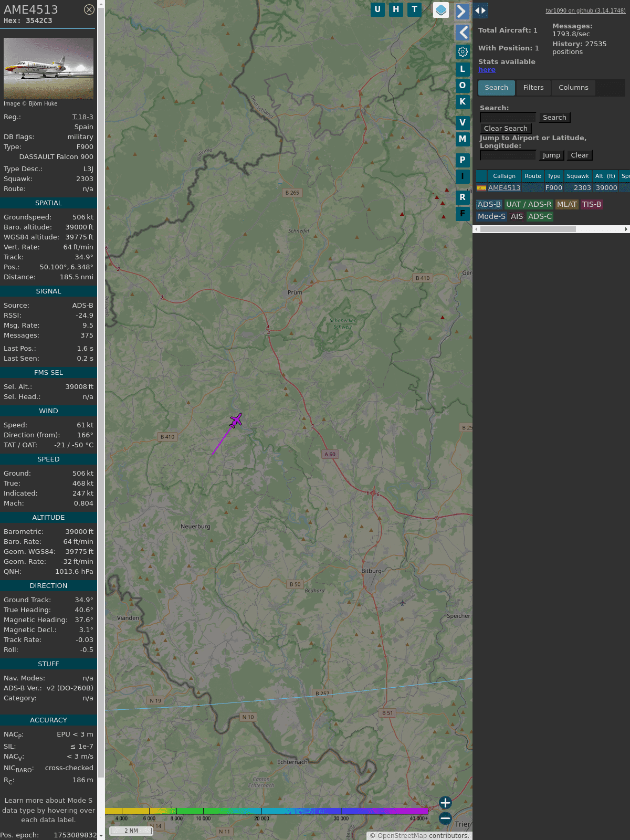This screenshot has width=630, height=840.
Task: Toggle the U map button
Action: click(377, 9)
